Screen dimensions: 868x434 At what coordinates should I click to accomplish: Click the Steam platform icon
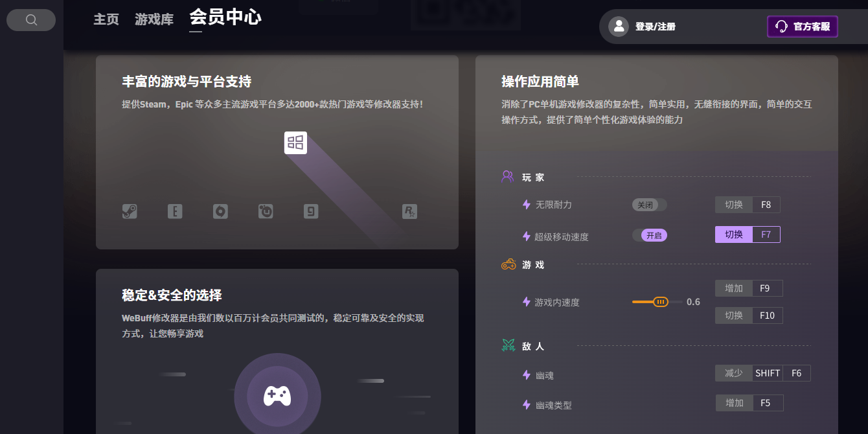point(130,211)
